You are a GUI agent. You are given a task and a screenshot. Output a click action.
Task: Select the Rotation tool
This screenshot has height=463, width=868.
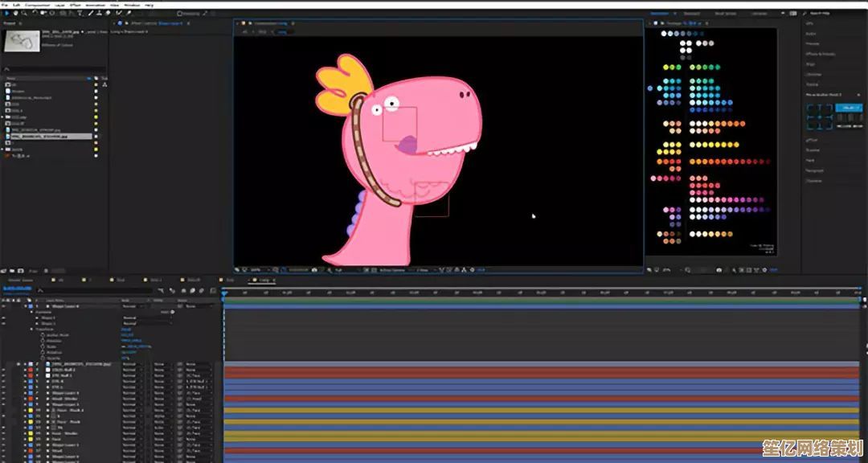tap(35, 13)
